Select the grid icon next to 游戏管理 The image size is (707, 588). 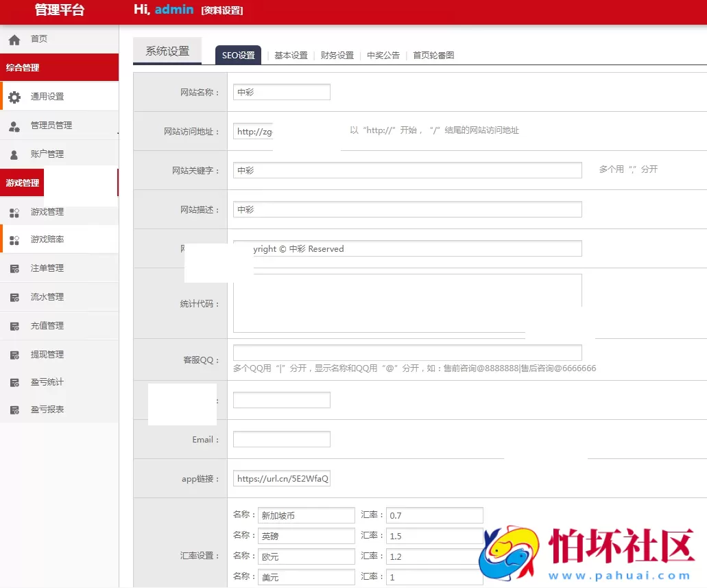(x=14, y=213)
